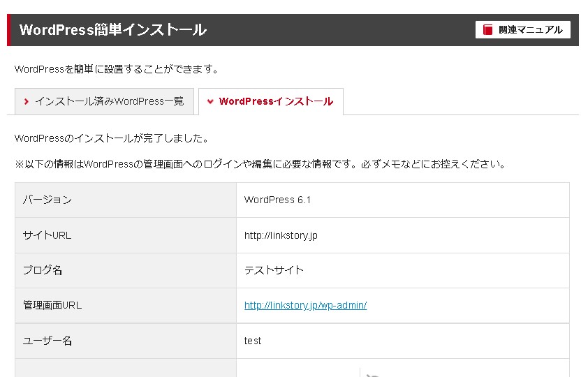The image size is (588, 377).
Task: Click the install completion message text
Action: pyautogui.click(x=112, y=138)
